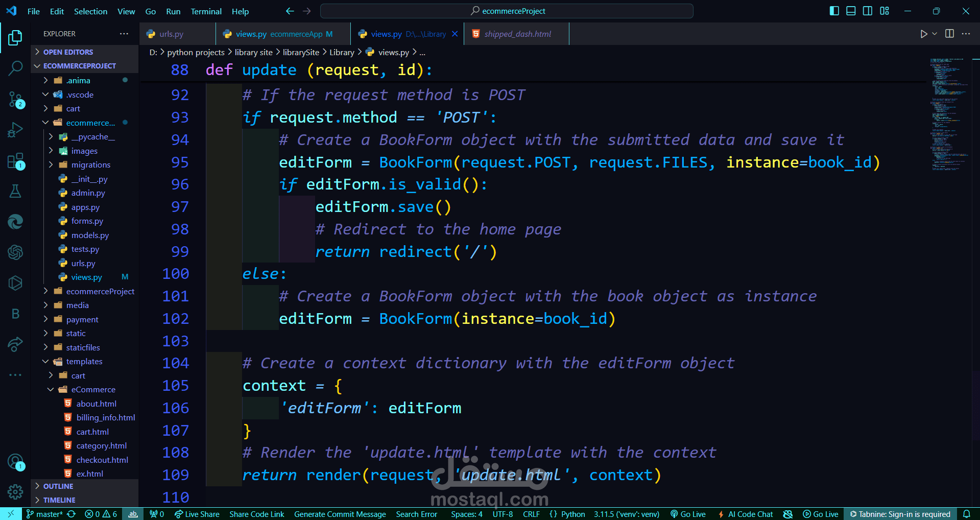
Task: Close the views.py Library tab
Action: 455,34
